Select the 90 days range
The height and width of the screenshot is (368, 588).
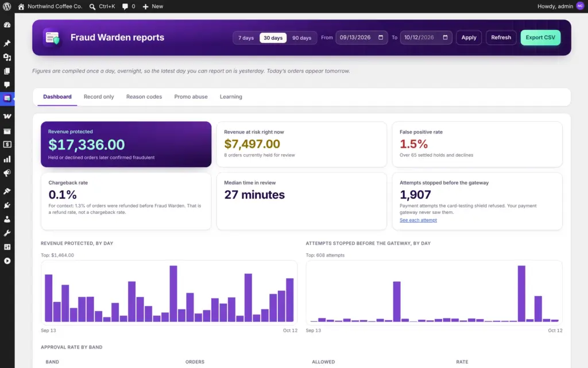301,38
